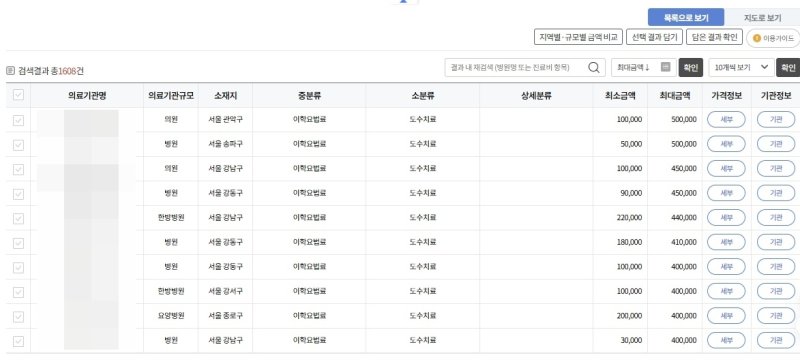Switch to the 목록으로 보기 tab
The width and height of the screenshot is (800, 362).
pyautogui.click(x=686, y=17)
